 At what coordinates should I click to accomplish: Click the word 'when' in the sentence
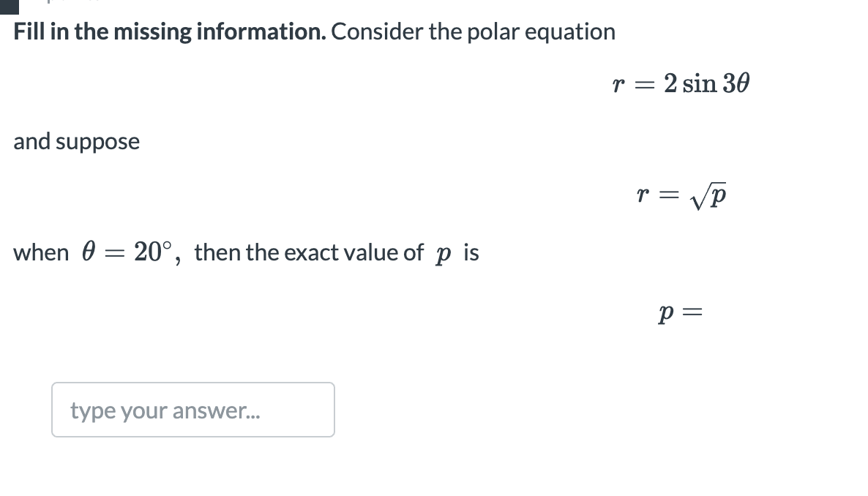[x=41, y=253]
